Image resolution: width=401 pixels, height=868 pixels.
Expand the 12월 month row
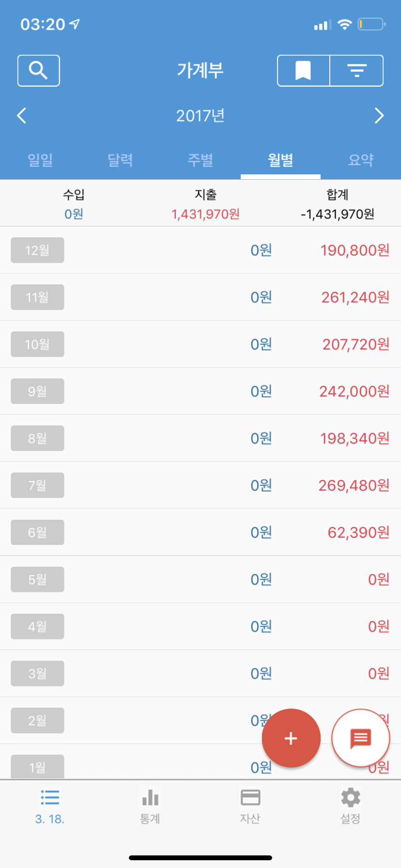37,250
